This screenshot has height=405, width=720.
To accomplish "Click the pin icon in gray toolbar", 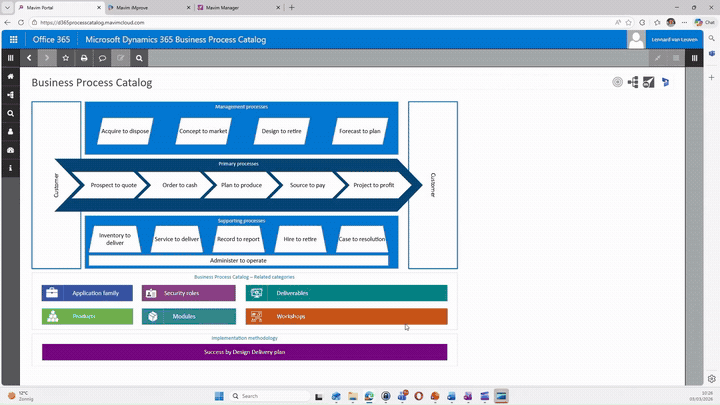I will 658,58.
